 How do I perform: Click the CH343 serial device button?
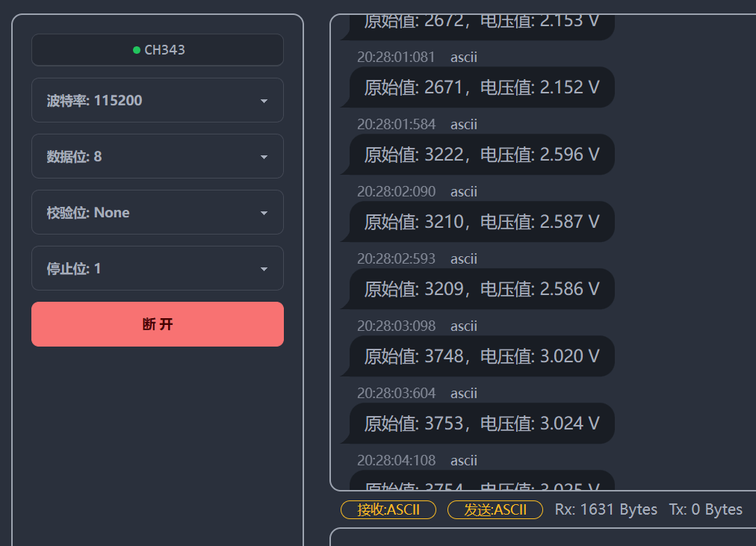[158, 50]
